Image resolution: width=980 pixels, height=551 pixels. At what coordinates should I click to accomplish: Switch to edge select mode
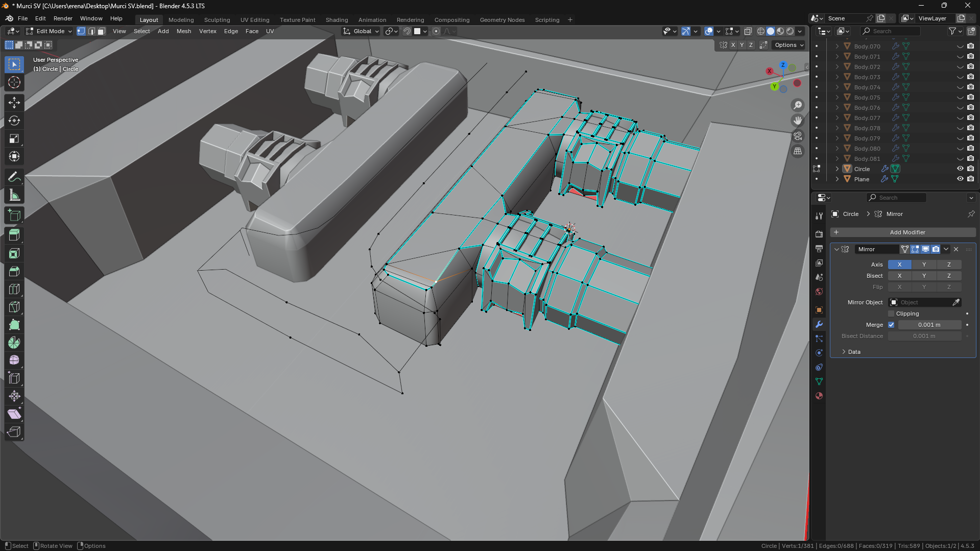point(91,31)
